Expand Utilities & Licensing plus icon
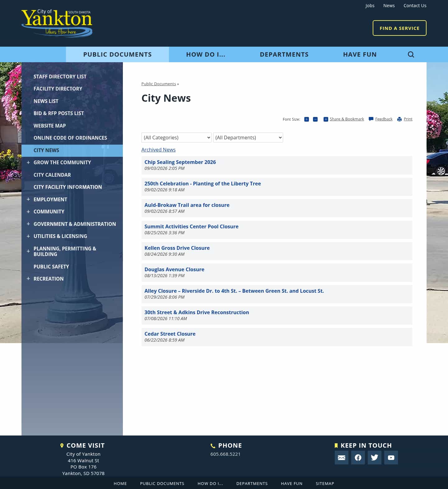 click(28, 236)
